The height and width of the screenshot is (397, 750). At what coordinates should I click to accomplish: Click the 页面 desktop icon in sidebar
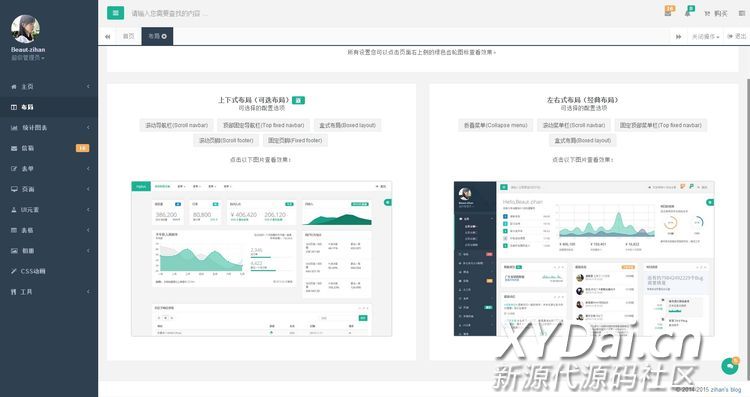pos(14,189)
